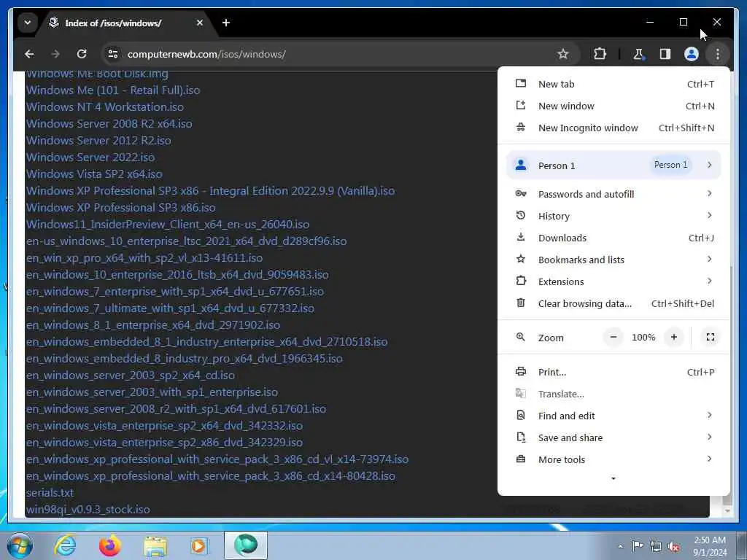This screenshot has width=747, height=560.
Task: Open Windows Media Player taskbar icon
Action: click(x=198, y=545)
